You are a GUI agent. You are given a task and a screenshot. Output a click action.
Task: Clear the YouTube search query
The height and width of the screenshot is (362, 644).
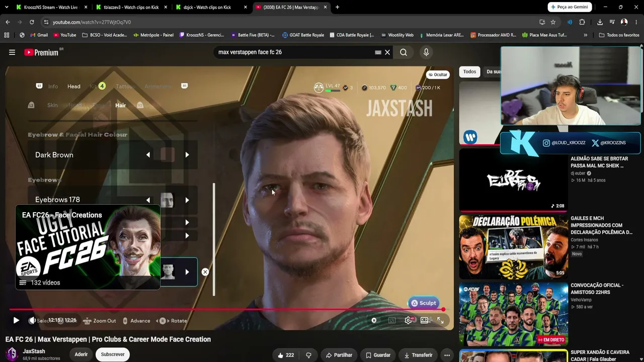pyautogui.click(x=387, y=52)
